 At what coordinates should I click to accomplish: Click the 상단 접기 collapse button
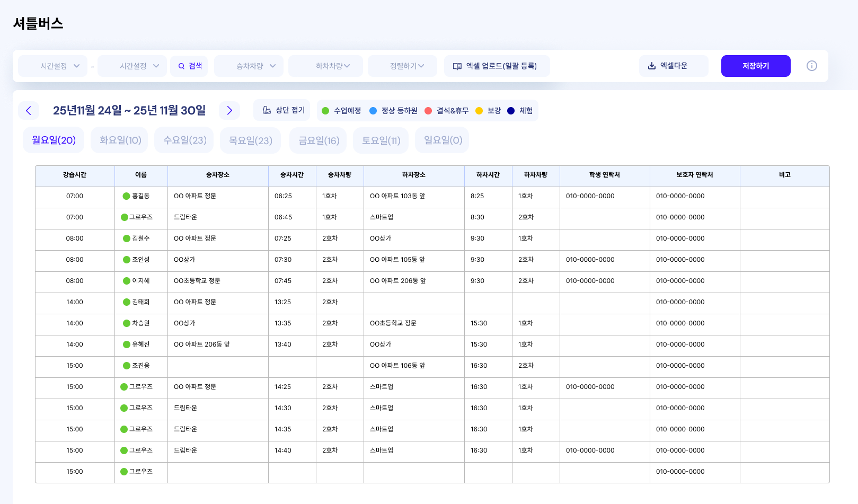point(282,110)
